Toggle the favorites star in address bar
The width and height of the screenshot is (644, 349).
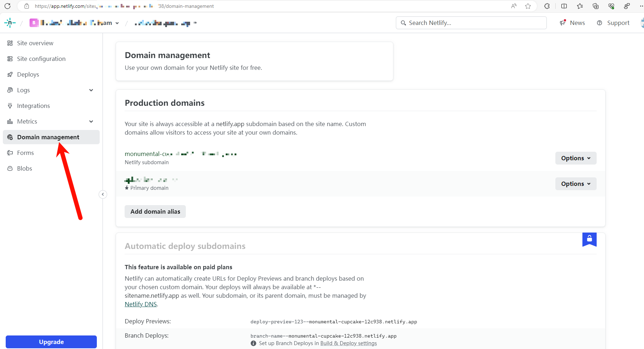[528, 6]
